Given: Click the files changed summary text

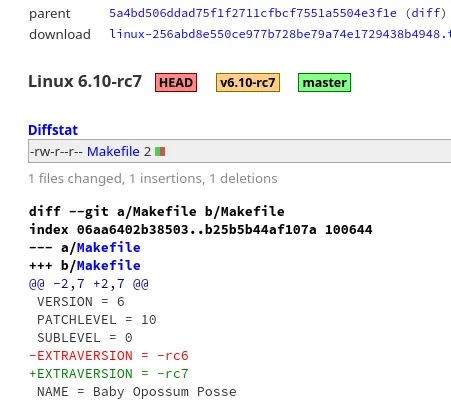Looking at the screenshot, I should pyautogui.click(x=153, y=179).
